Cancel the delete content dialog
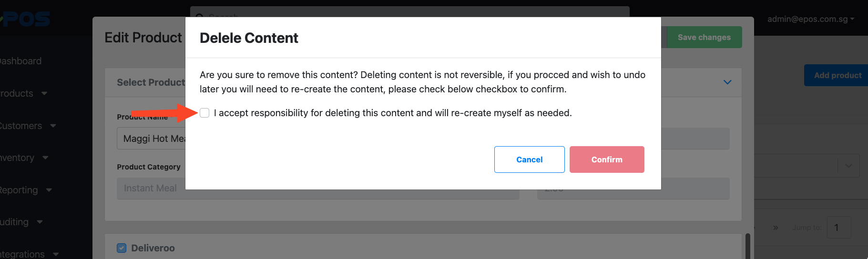The width and height of the screenshot is (868, 259). [x=529, y=159]
